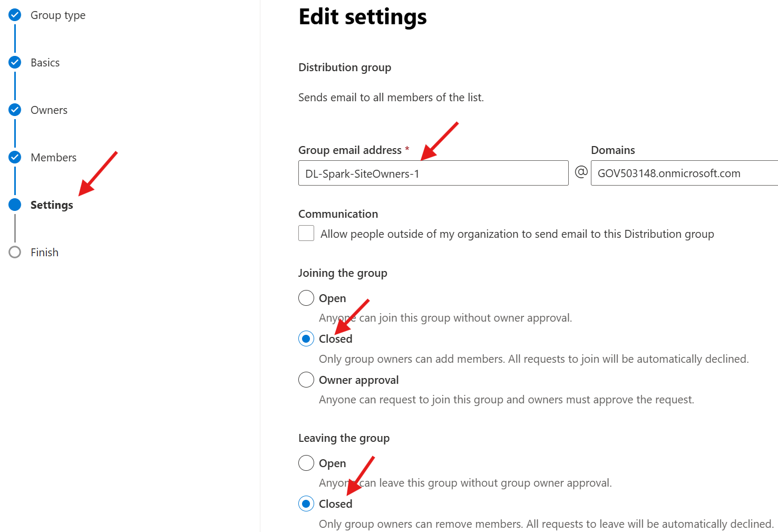Go to the Basics step
The width and height of the screenshot is (778, 532).
pyautogui.click(x=45, y=63)
